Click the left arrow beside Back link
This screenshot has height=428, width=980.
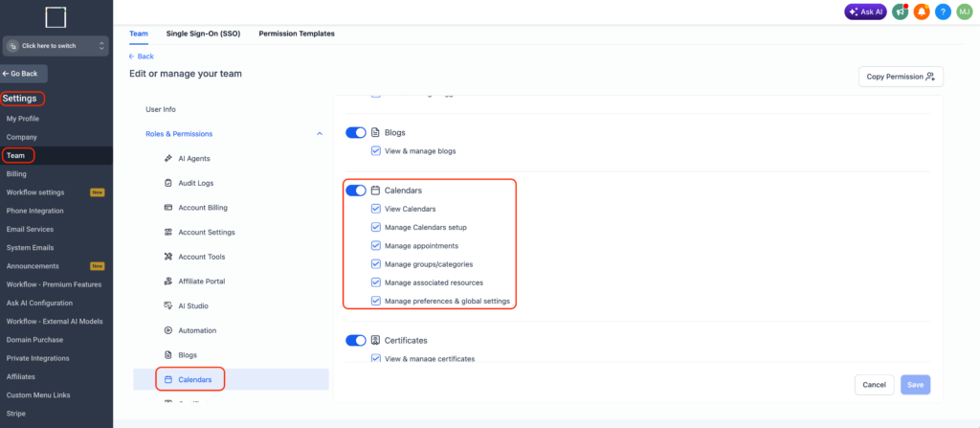pos(132,56)
